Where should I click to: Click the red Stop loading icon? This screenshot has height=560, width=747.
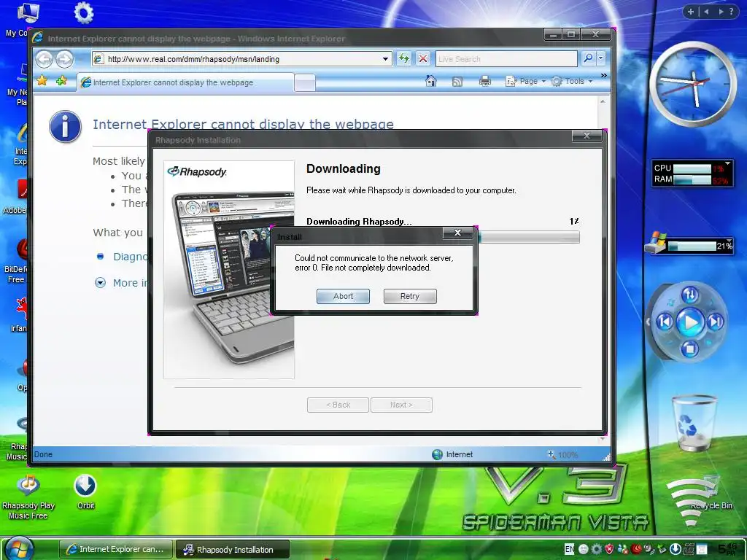[x=422, y=58]
